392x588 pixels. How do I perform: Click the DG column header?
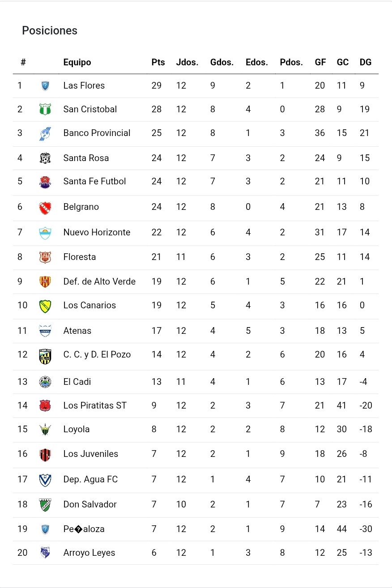[366, 63]
